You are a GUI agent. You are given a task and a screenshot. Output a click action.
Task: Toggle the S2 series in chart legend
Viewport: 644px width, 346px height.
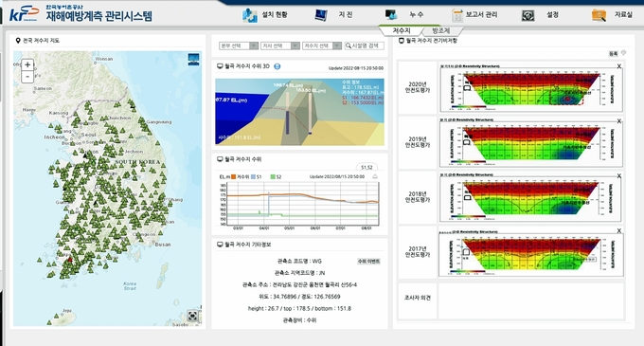(276, 176)
